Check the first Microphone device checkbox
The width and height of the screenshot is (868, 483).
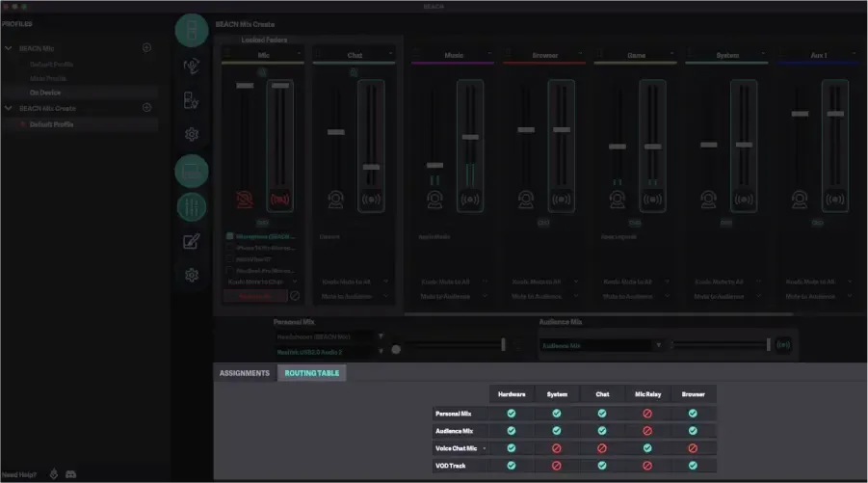click(231, 235)
